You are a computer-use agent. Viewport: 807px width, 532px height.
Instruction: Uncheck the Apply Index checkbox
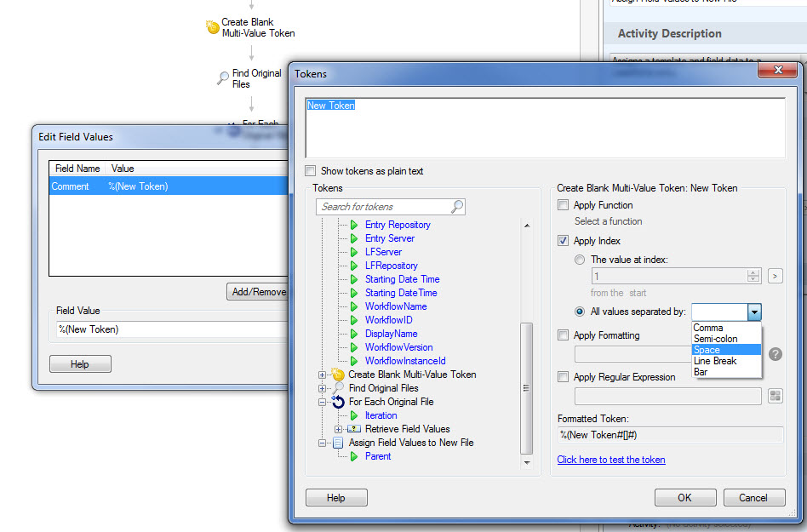(x=563, y=241)
